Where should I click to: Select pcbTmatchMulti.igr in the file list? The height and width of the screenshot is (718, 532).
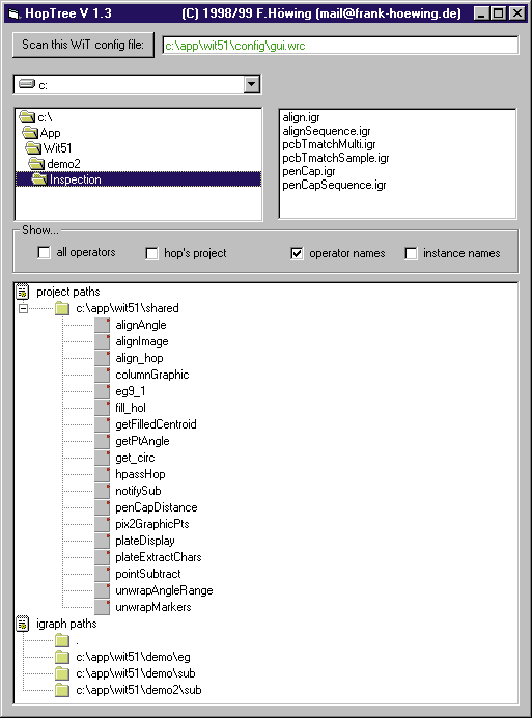pyautogui.click(x=329, y=144)
